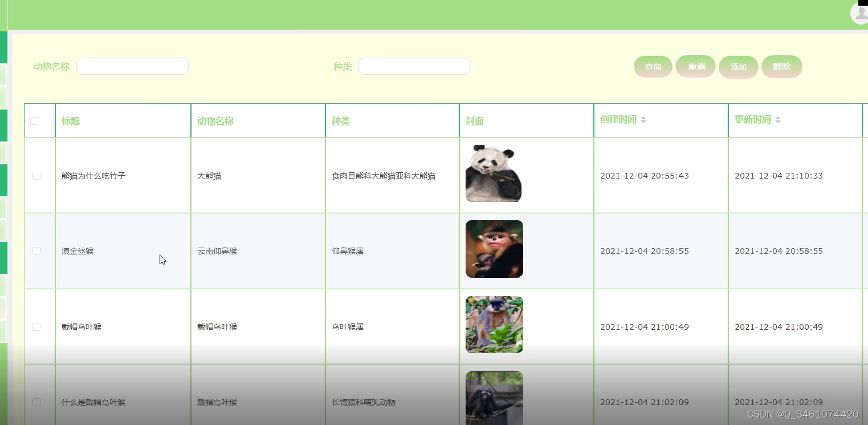Click the 封面 column header
Viewport: 868px width, 425px height.
click(x=475, y=121)
